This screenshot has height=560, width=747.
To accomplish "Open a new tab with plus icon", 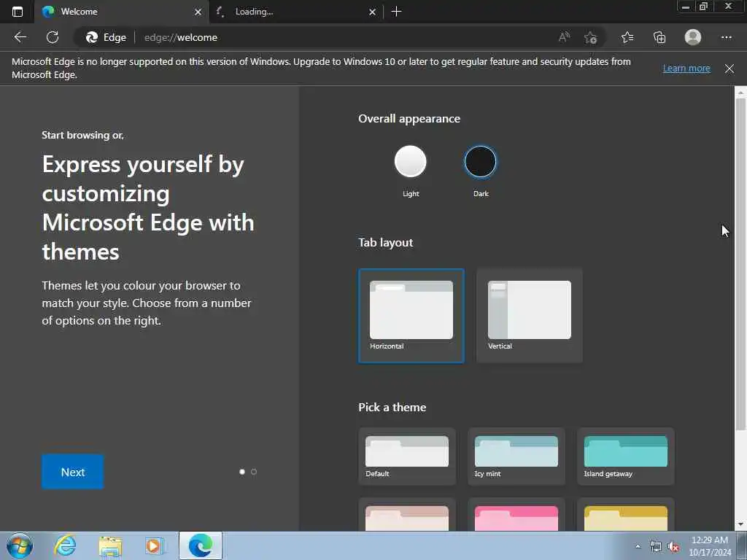I will tap(396, 12).
